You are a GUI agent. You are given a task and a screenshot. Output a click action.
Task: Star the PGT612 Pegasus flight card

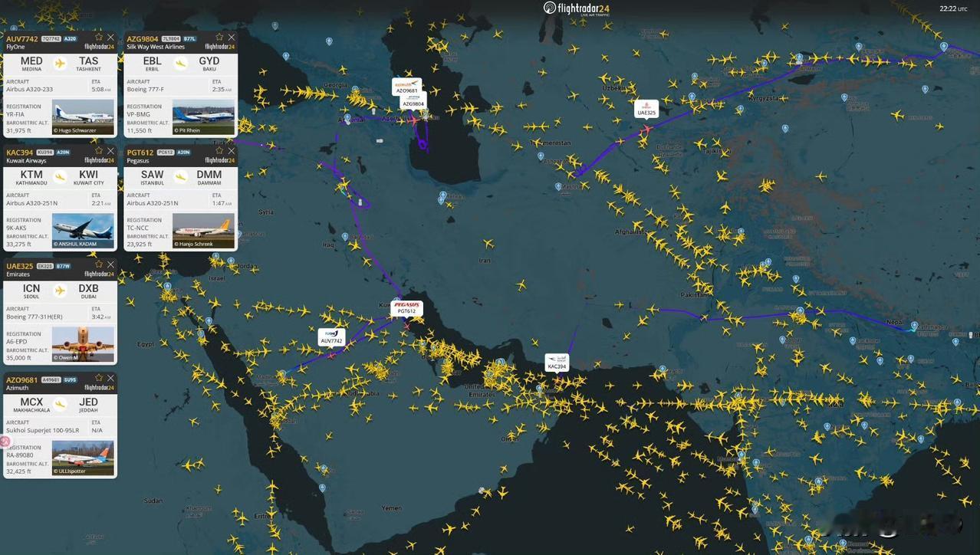219,151
